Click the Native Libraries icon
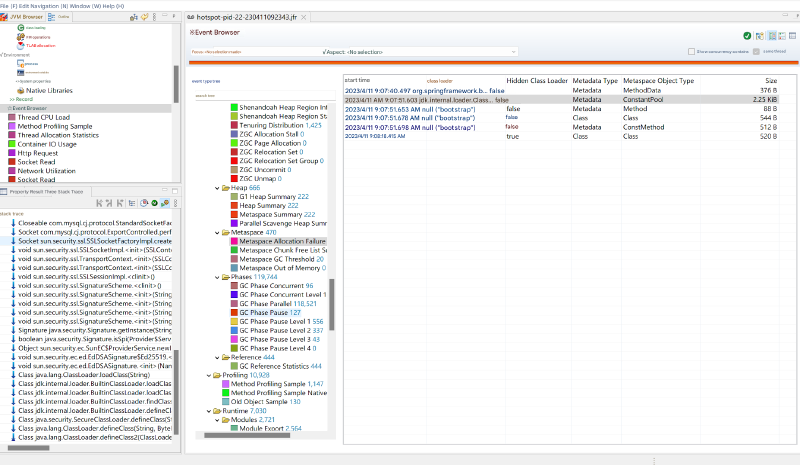The image size is (800, 465). [19, 90]
